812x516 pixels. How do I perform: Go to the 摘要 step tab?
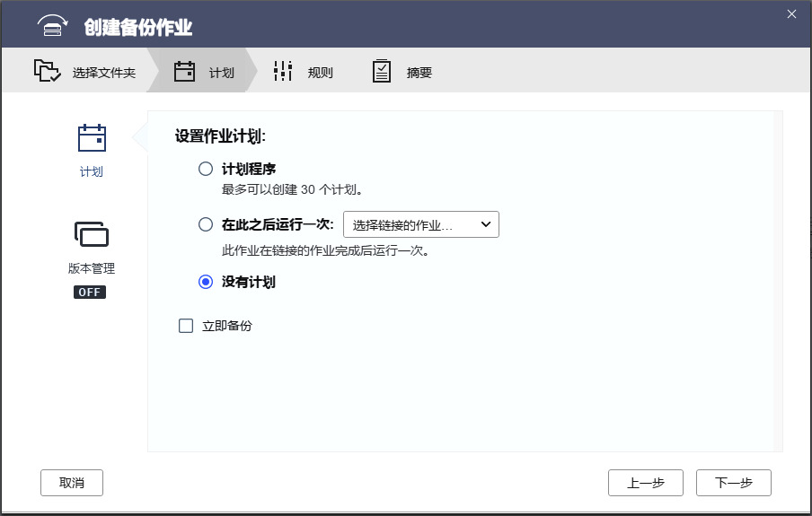402,71
